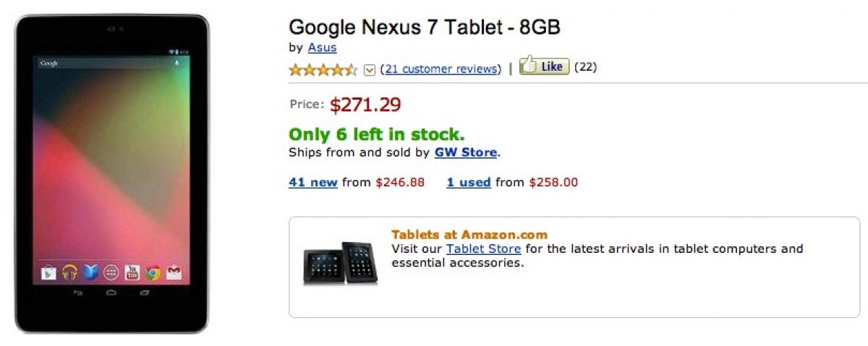Click the Gmail icon on tablet dock
The height and width of the screenshot is (346, 868).
pos(173,272)
